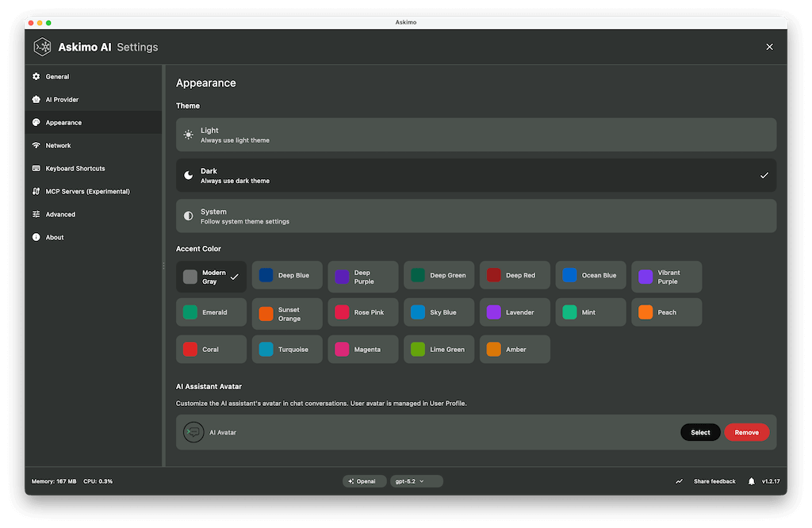Click the AI Avatar thumbnail

[193, 432]
